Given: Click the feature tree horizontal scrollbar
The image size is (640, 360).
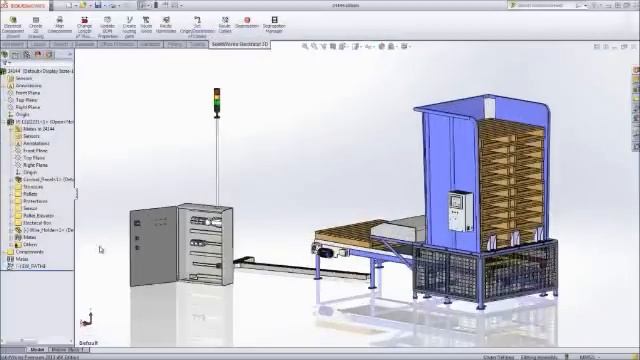Looking at the screenshot, I should [37, 340].
